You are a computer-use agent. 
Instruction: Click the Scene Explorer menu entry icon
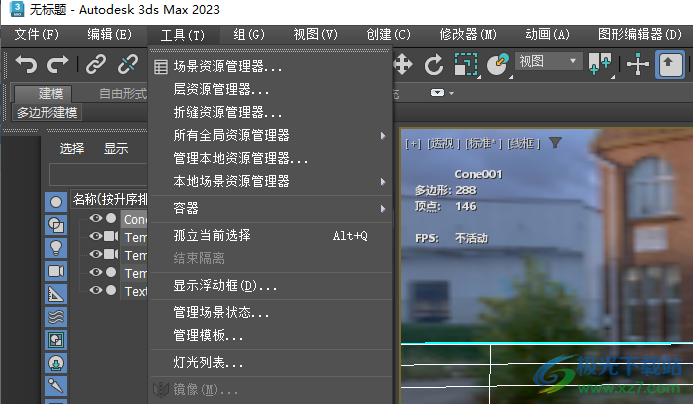[160, 67]
